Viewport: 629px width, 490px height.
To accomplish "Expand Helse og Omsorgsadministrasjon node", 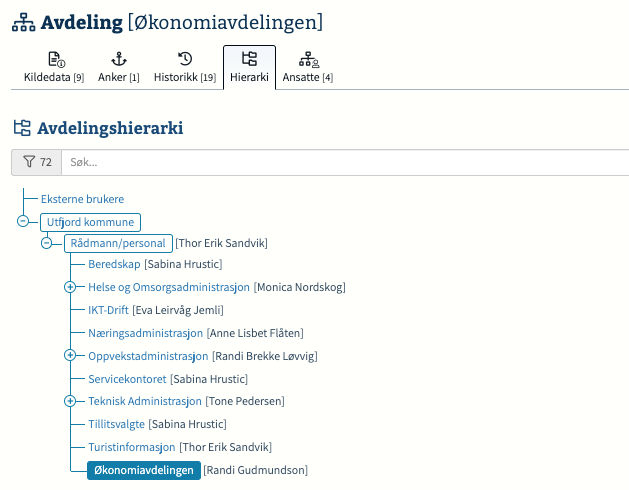I will click(x=70, y=287).
